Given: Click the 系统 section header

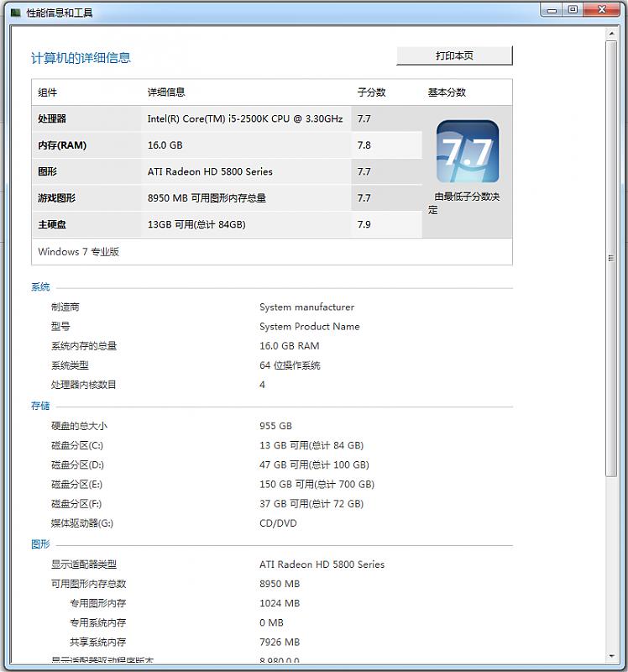Looking at the screenshot, I should tap(40, 287).
